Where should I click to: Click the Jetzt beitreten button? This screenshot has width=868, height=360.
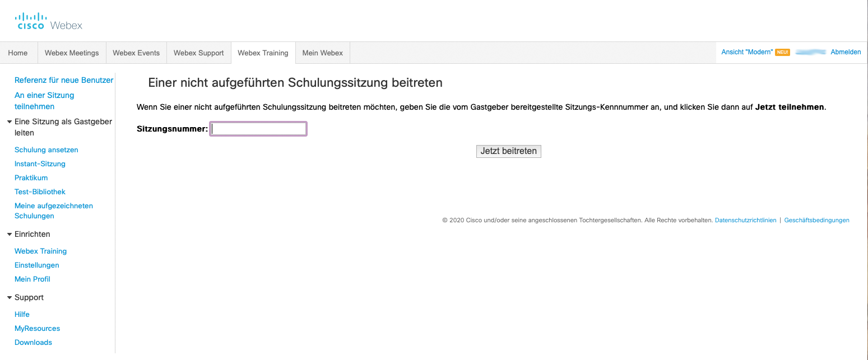(x=509, y=151)
